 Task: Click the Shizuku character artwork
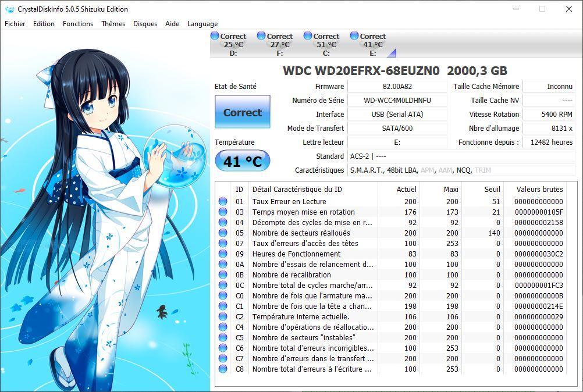click(x=105, y=212)
